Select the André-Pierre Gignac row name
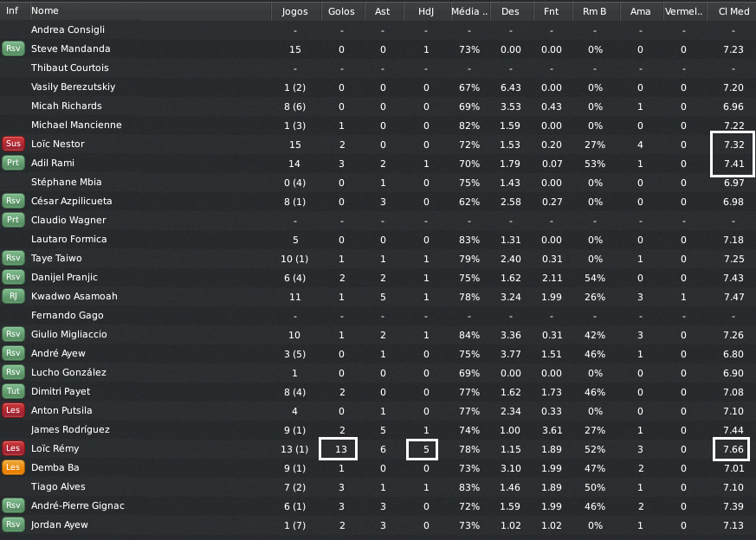 78,505
